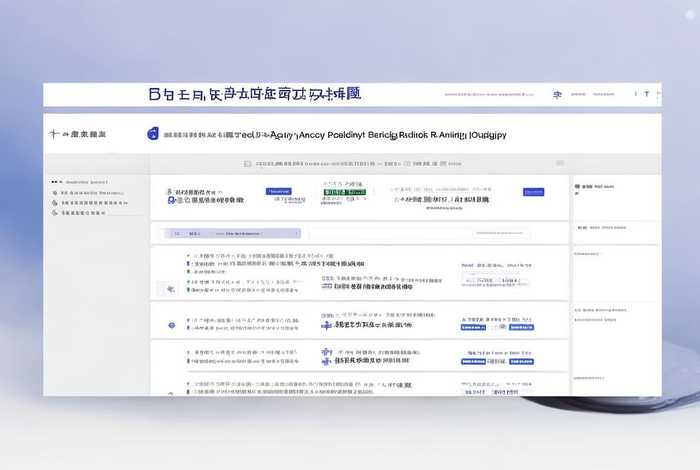
Task: Click the round blue icon left of the second list row
Action: (171, 325)
